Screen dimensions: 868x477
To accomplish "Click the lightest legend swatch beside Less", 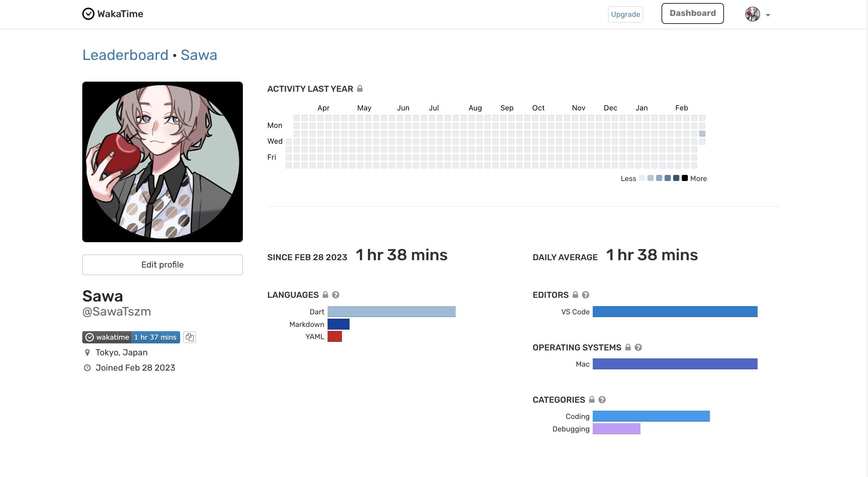I will click(x=642, y=178).
